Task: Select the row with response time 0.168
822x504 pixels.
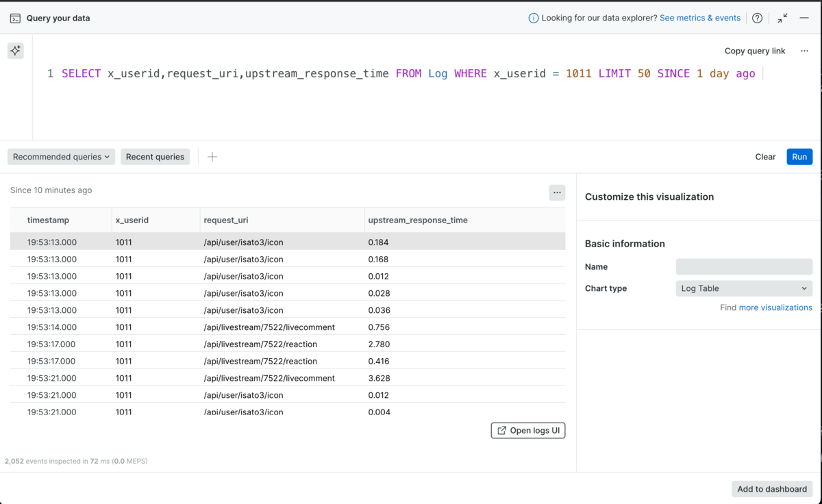Action: (x=288, y=259)
